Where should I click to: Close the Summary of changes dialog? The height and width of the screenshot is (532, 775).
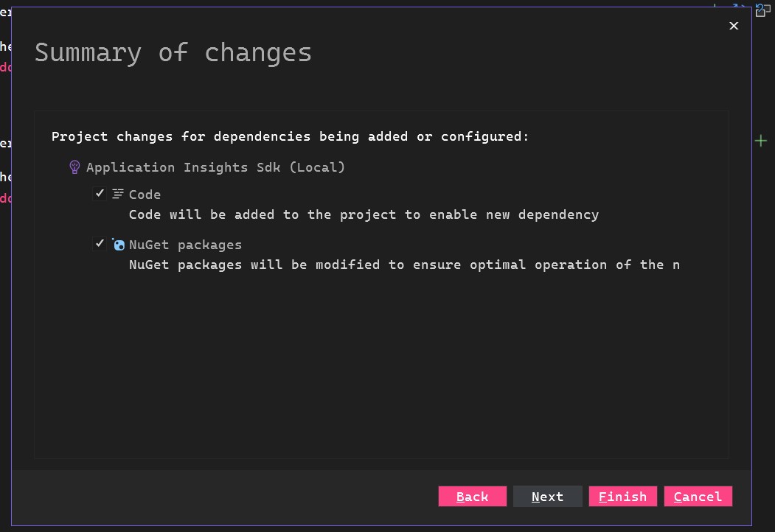click(x=734, y=26)
